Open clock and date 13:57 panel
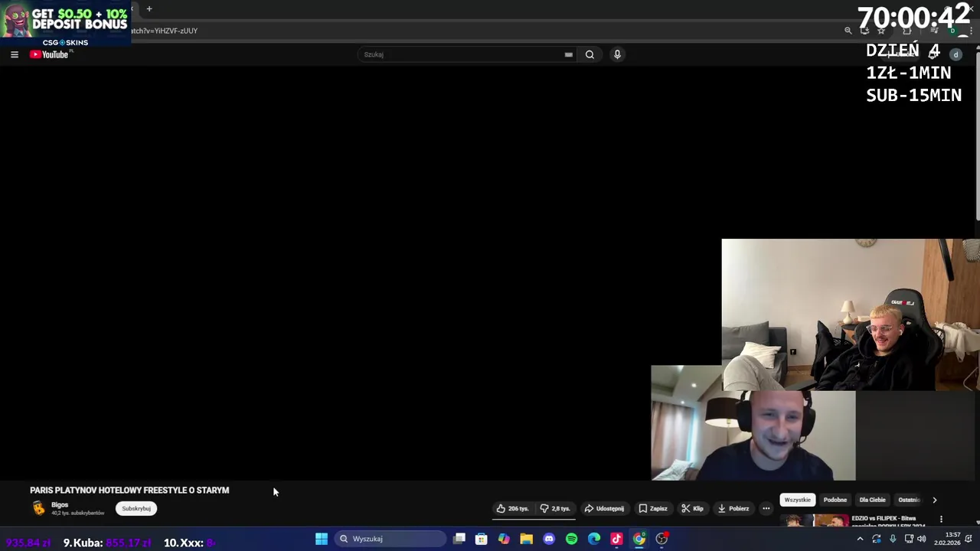980x551 pixels. click(x=947, y=539)
